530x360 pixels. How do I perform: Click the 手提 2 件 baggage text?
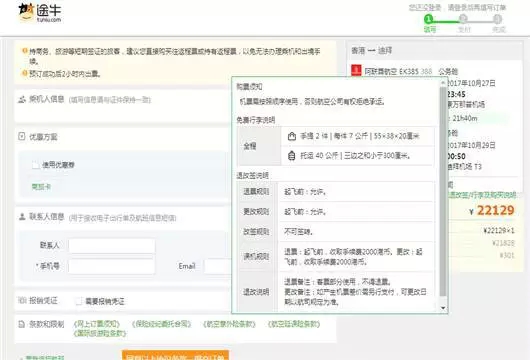pos(360,136)
